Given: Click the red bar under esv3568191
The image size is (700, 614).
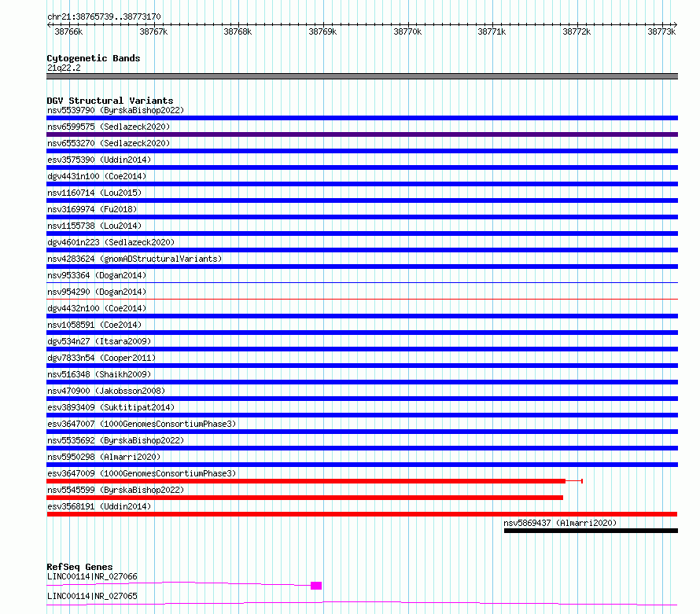Looking at the screenshot, I should pyautogui.click(x=362, y=514).
